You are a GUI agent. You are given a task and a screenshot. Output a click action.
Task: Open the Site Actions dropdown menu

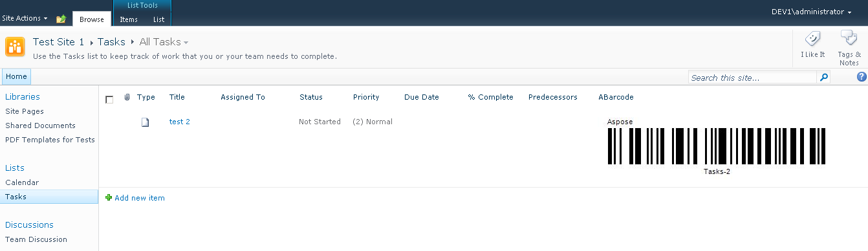(25, 18)
